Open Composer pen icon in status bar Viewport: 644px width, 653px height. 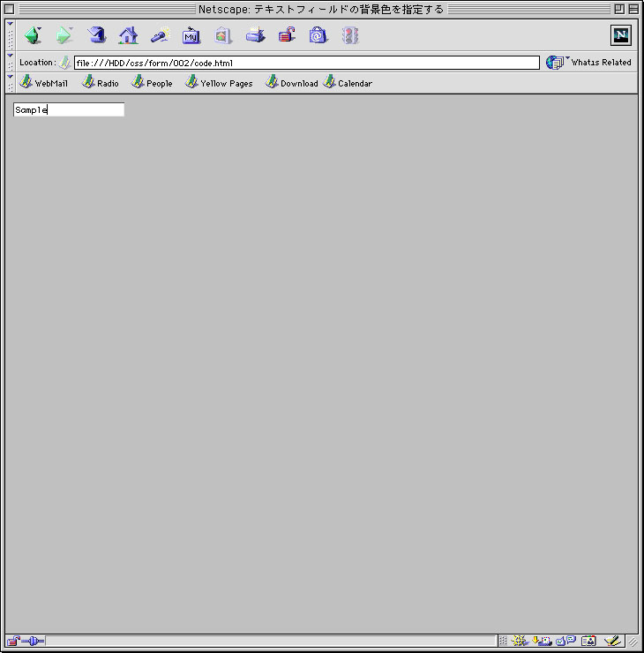point(612,641)
